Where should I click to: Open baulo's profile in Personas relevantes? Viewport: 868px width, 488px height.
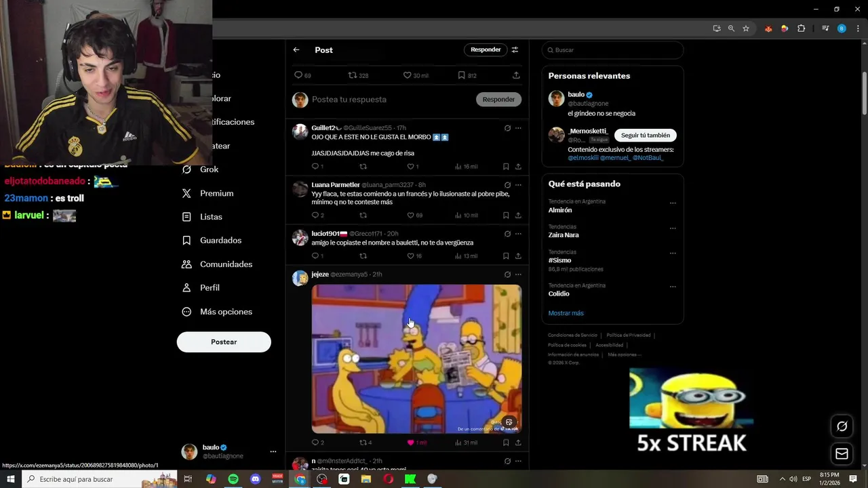[x=576, y=95]
